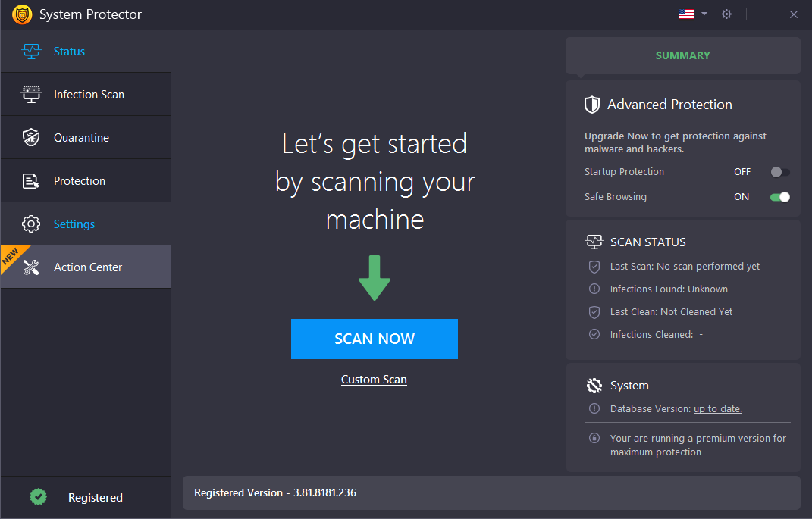
Task: Click the Advanced Protection shield icon
Action: tap(592, 105)
